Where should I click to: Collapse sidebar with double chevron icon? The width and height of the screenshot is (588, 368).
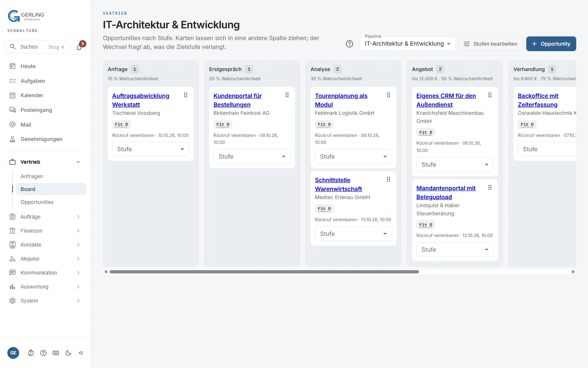(x=81, y=353)
